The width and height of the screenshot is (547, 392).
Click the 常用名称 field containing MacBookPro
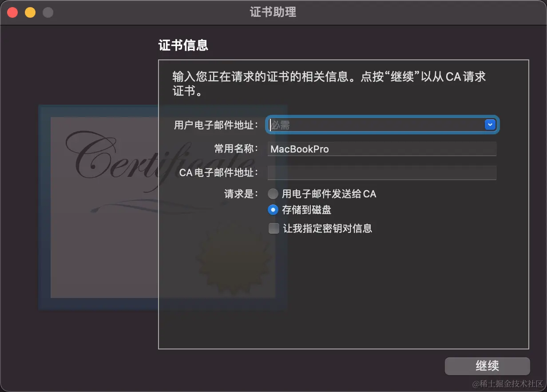point(382,149)
